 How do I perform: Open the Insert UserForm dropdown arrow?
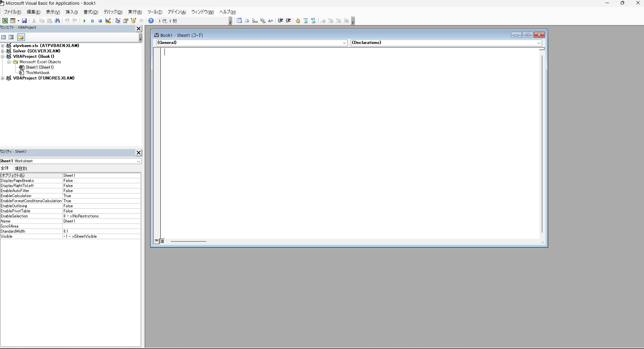click(x=18, y=21)
